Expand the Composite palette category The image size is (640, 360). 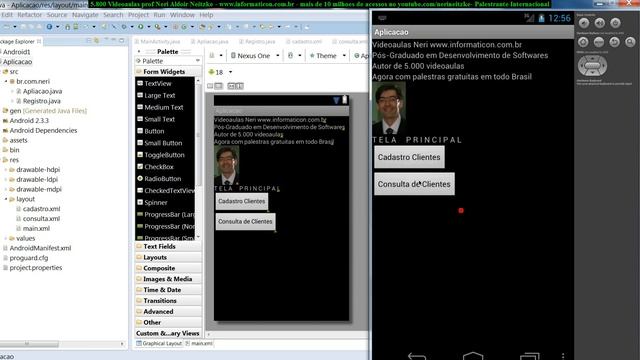pyautogui.click(x=168, y=268)
